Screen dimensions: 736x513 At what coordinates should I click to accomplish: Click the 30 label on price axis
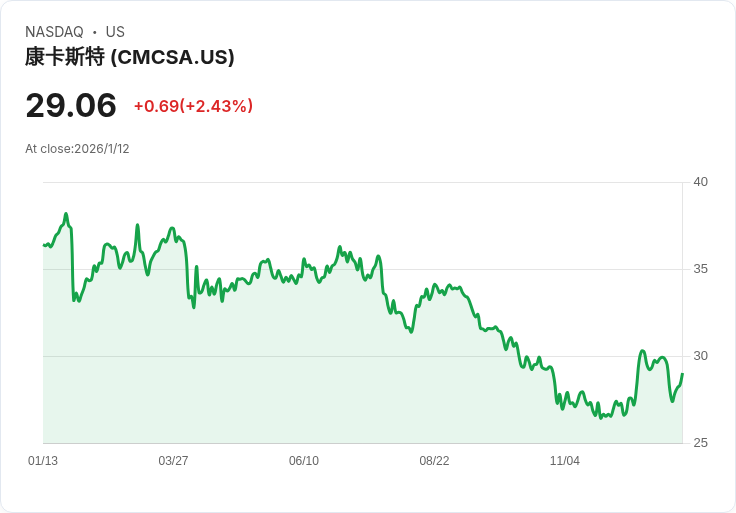[700, 356]
